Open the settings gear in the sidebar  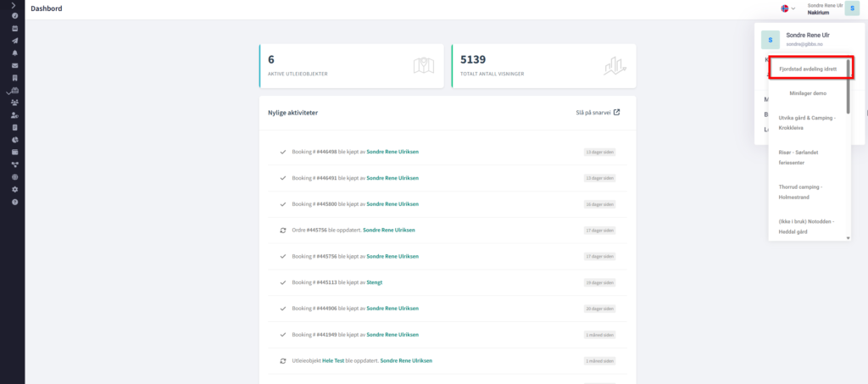tap(14, 189)
